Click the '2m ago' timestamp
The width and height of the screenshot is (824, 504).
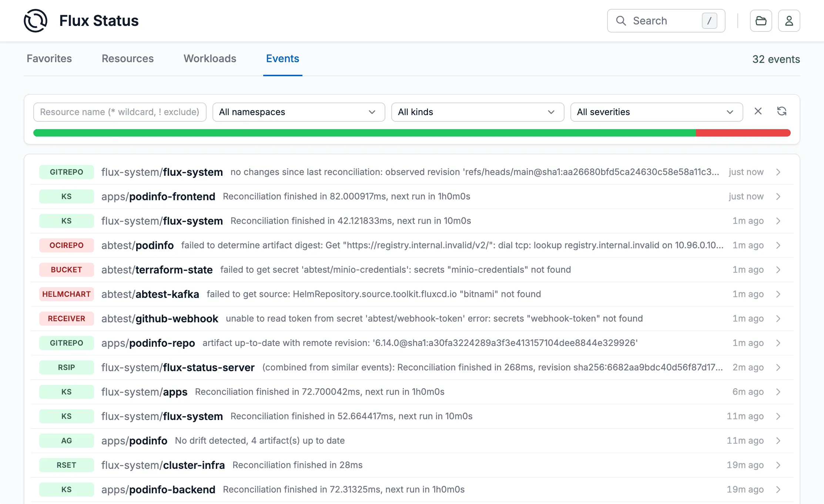tap(748, 367)
